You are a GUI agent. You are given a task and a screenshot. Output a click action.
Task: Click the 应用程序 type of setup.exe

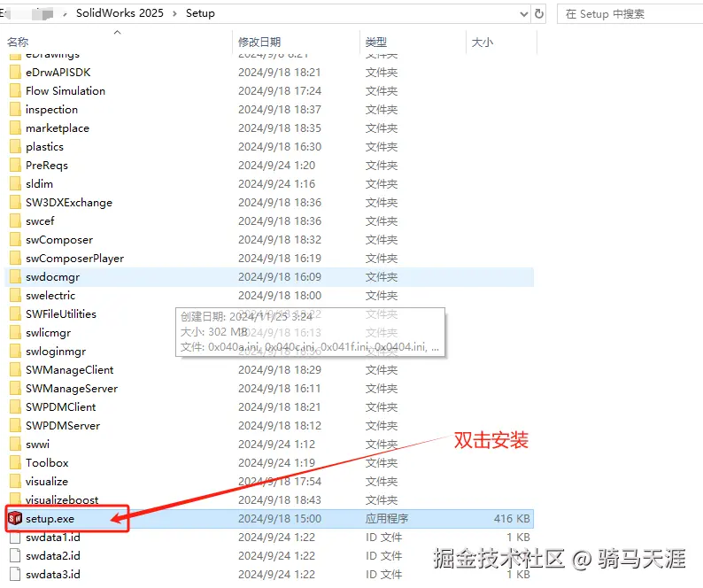click(387, 519)
